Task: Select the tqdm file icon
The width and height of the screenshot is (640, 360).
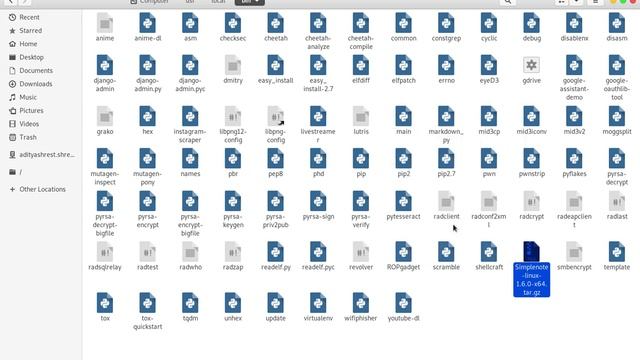Action: (x=190, y=303)
